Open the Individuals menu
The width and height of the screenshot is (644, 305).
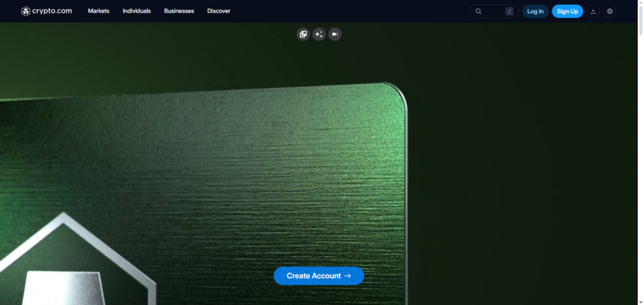(x=136, y=11)
